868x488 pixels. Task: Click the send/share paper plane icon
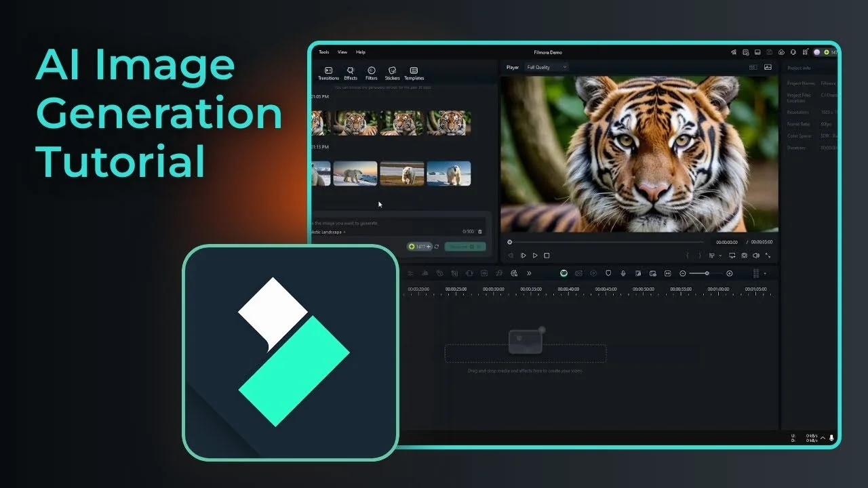pos(734,52)
